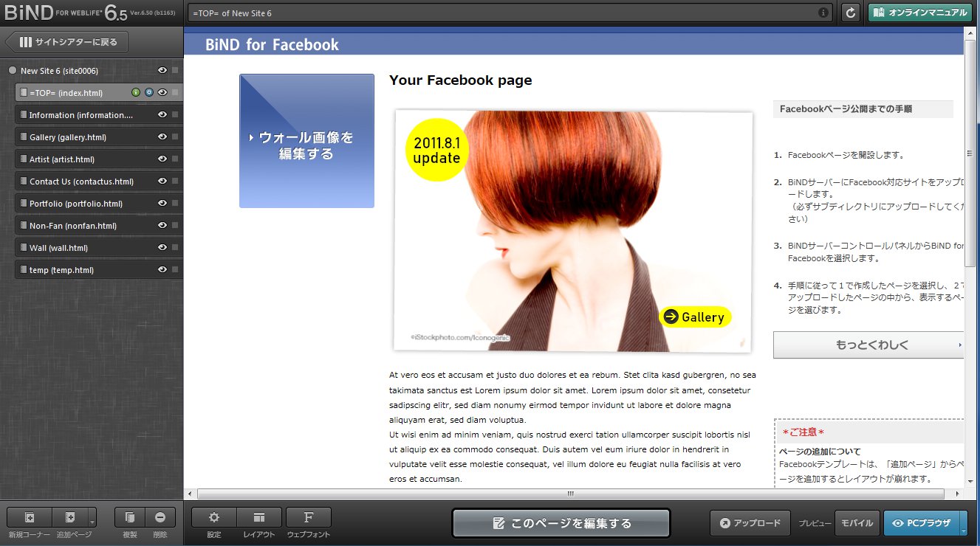Screen dimensions: 980x546
Task: Tick the square checkbox on Wall row
Action: [175, 247]
